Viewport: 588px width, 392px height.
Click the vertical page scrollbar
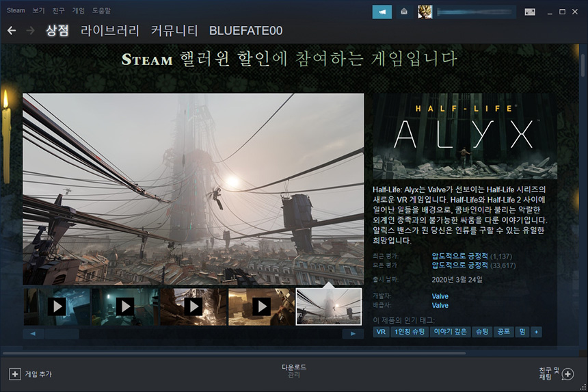583,66
